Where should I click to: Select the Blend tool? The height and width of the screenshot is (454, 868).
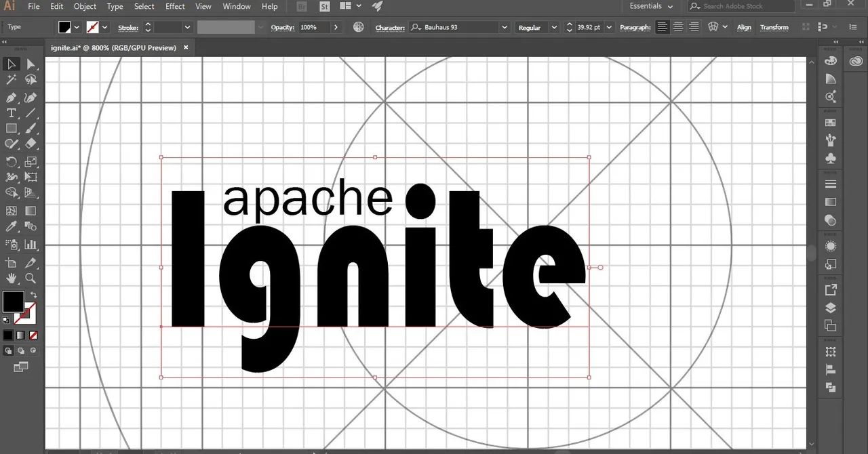point(31,226)
